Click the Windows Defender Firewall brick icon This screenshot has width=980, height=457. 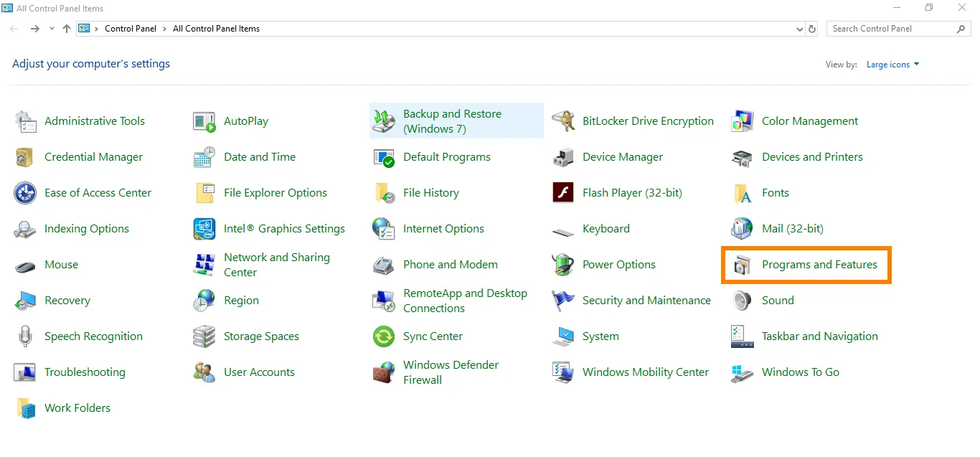[x=384, y=372]
